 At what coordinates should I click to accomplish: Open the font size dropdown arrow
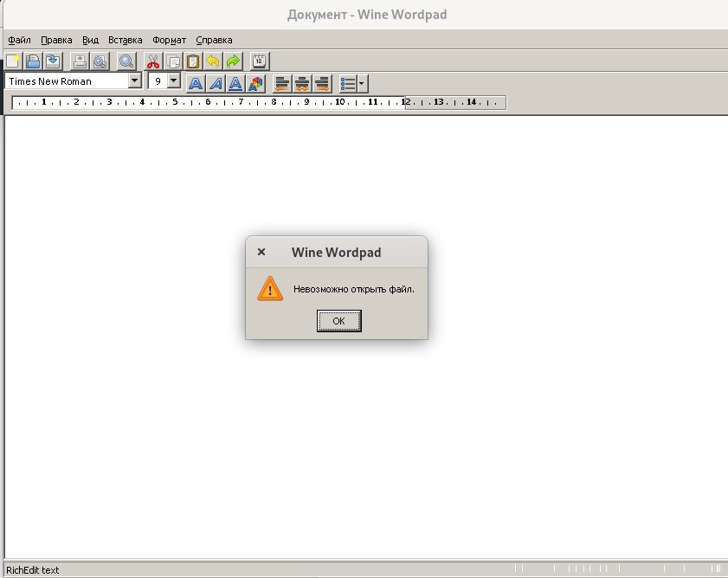173,80
